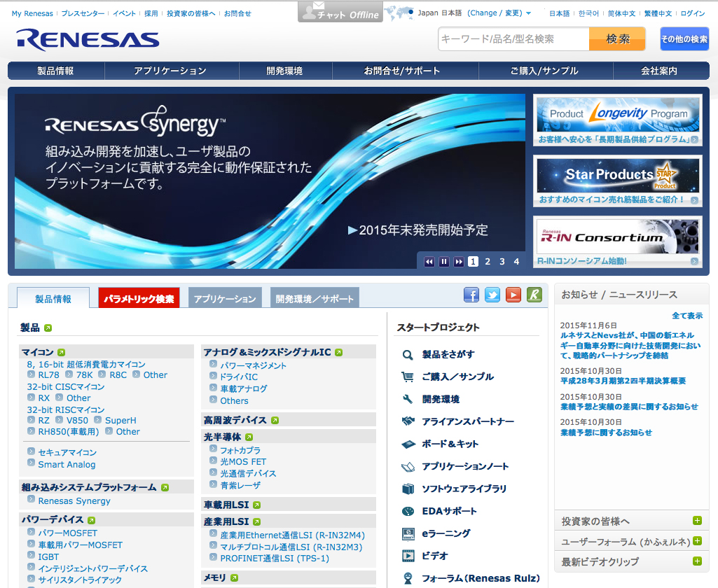Viewport: 718px width, 588px height.
Task: Expand the 最新ビデオクリップ section
Action: (x=697, y=561)
